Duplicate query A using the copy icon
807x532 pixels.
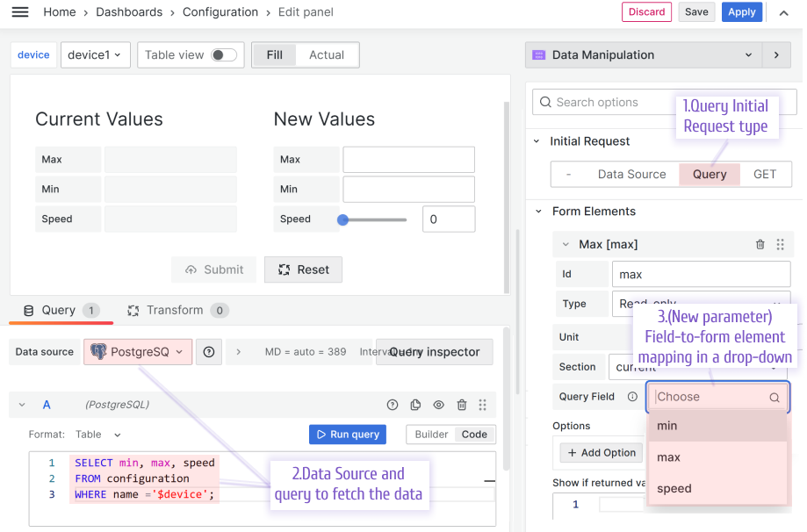coord(414,405)
